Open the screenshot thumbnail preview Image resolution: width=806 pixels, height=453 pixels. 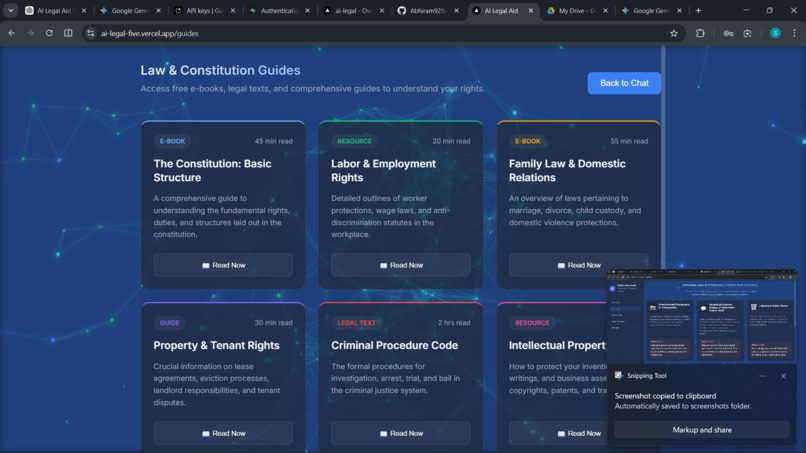coord(702,316)
